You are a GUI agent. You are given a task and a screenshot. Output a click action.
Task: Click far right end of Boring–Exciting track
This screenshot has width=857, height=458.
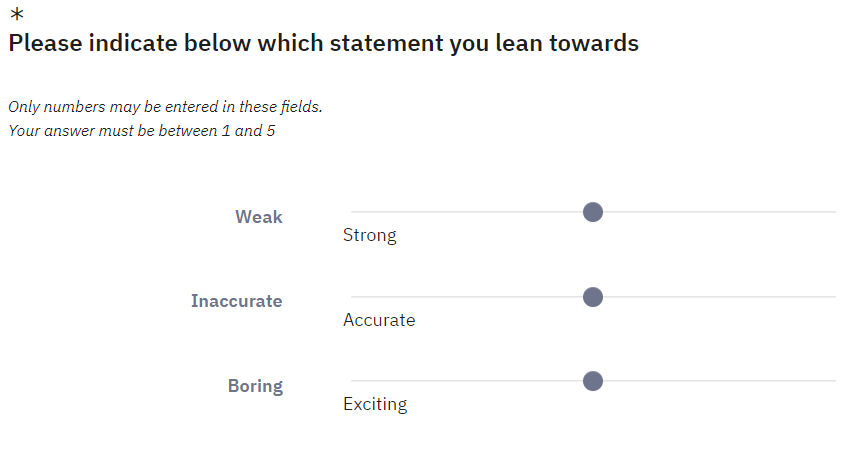click(x=833, y=381)
